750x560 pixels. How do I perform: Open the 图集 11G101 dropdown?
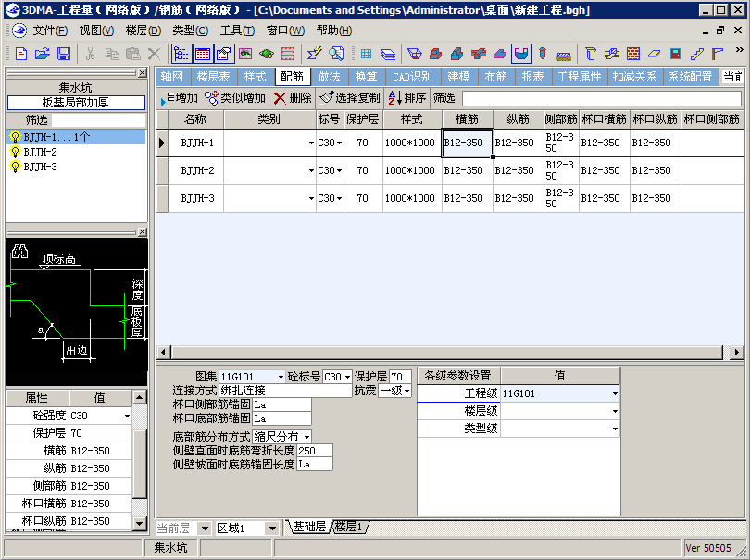tap(281, 377)
